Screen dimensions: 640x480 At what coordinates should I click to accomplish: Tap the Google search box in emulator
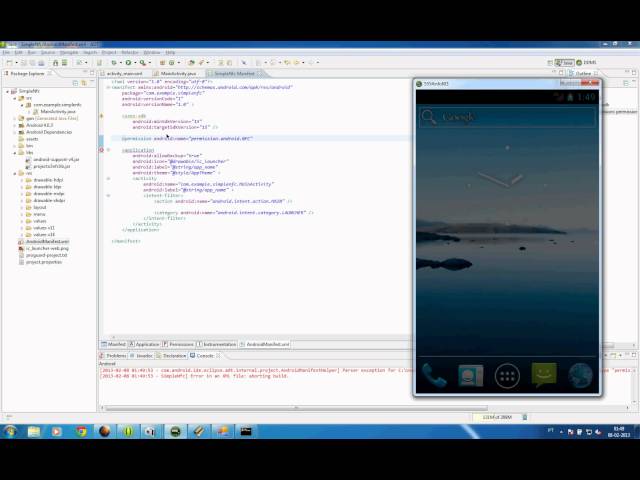(x=507, y=117)
